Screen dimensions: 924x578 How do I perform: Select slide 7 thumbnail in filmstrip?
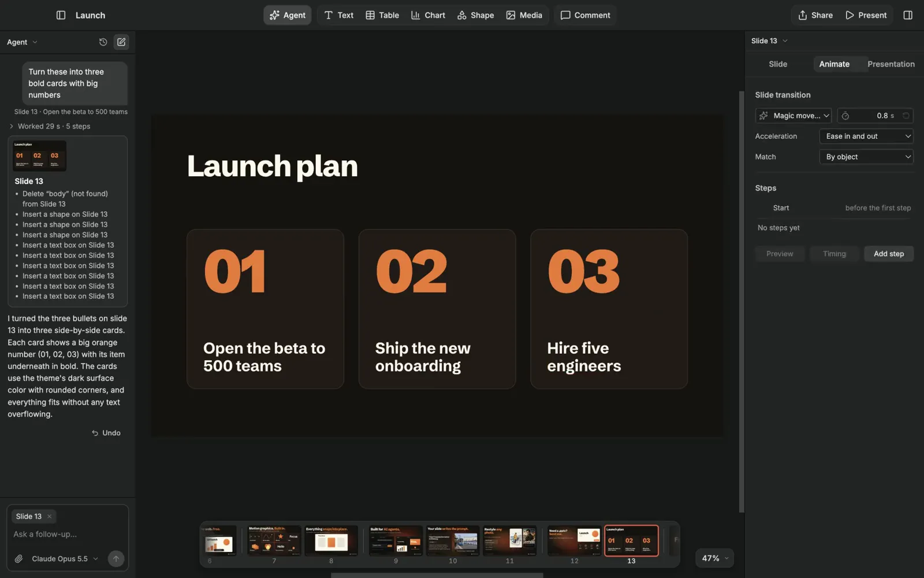[x=274, y=541]
